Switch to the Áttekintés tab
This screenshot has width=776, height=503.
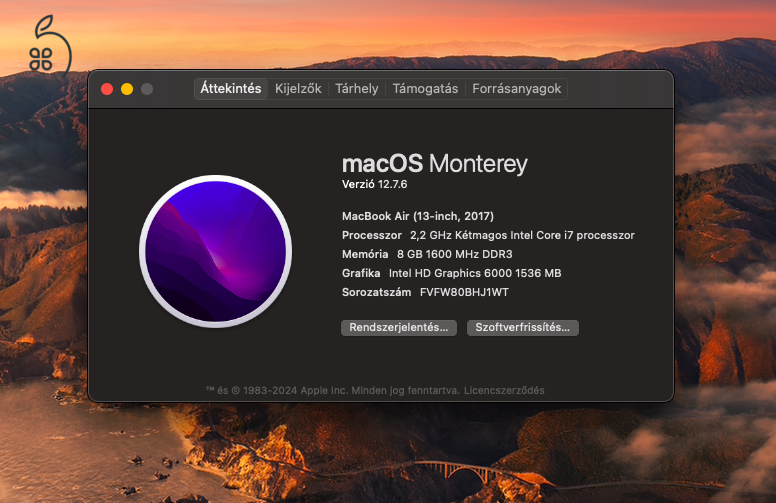click(231, 89)
